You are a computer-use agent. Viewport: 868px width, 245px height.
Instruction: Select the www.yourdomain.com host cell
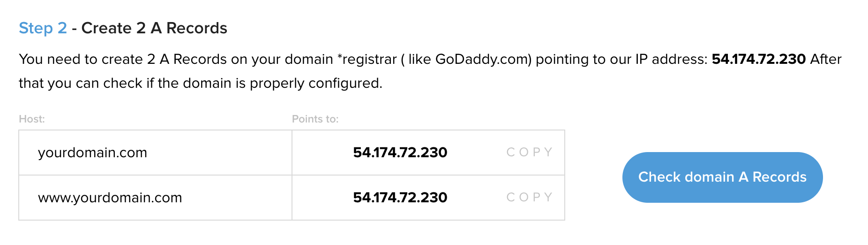(155, 198)
